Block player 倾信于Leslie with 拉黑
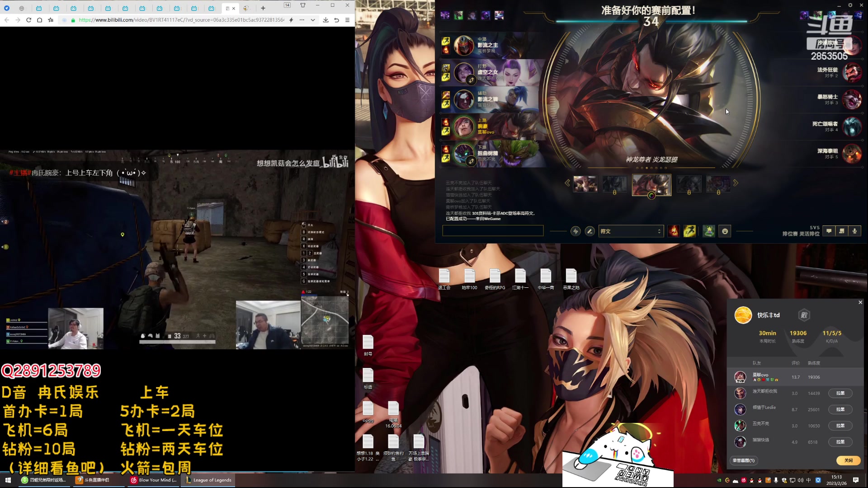The image size is (868, 488). 840,409
